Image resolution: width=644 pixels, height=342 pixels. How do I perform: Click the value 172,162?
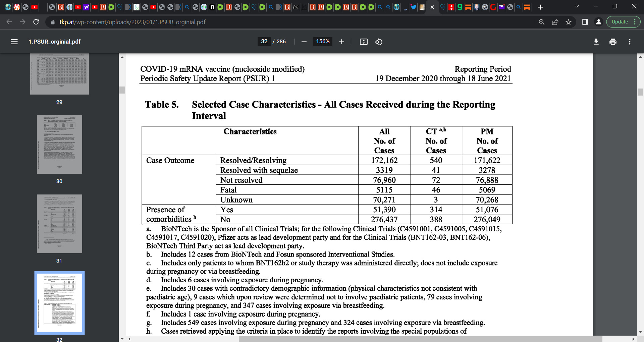[x=384, y=160]
